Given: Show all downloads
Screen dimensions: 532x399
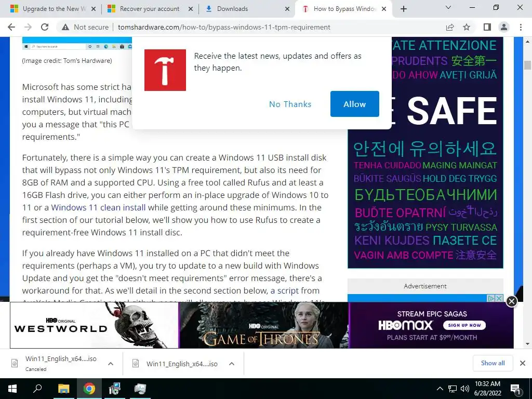Looking at the screenshot, I should pos(493,363).
